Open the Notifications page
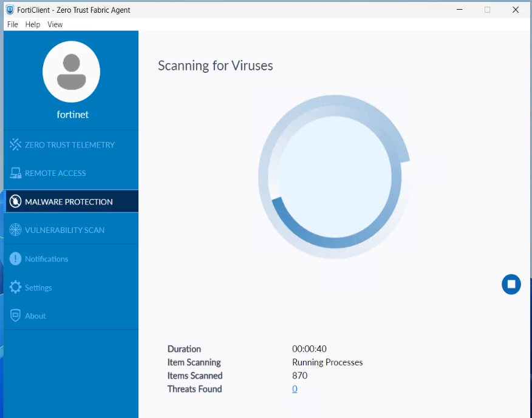The width and height of the screenshot is (532, 418). [71, 259]
